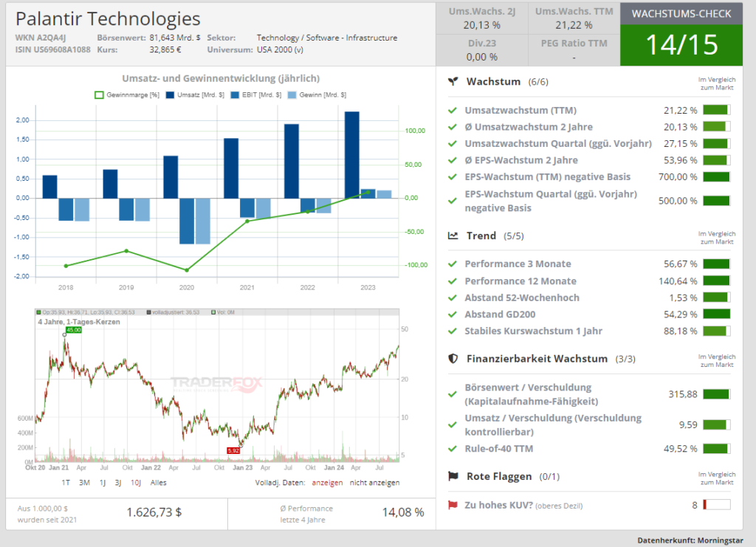The width and height of the screenshot is (756, 547).
Task: Click the Wachstum sprout icon
Action: point(452,82)
